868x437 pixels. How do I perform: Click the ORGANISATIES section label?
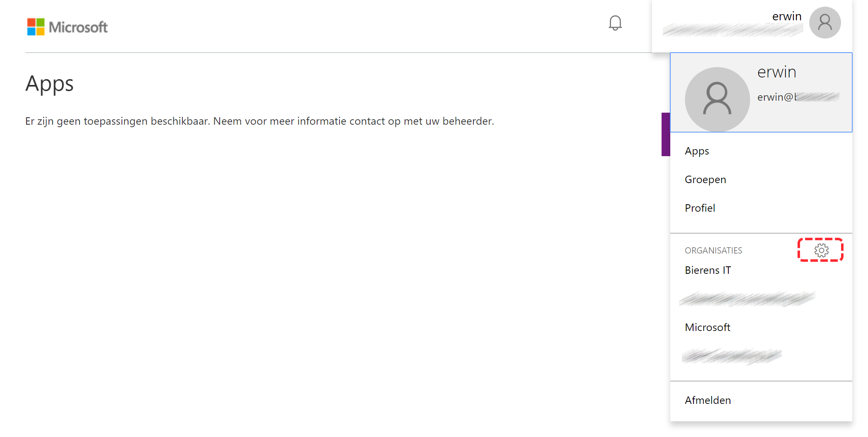pos(713,251)
